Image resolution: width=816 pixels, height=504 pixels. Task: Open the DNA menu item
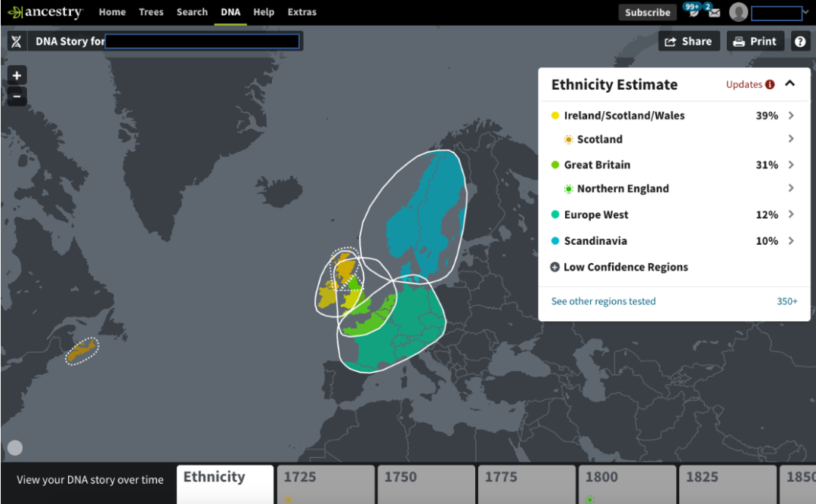pos(230,11)
